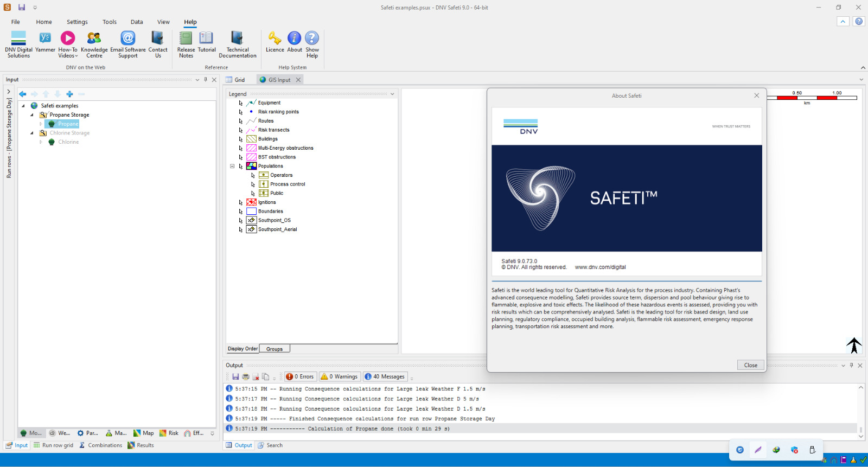Close the About Safeti dialog with the Close button
Screen dimensions: 868x467
pos(751,365)
